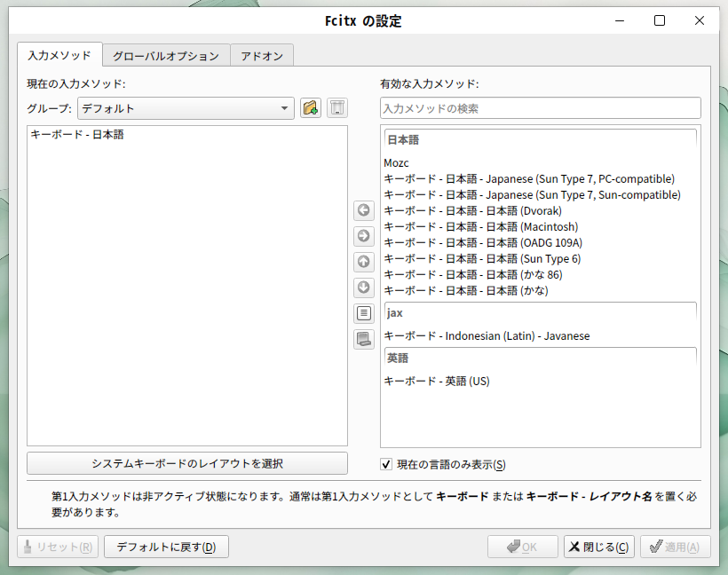The image size is (728, 575).
Task: Select 日本語 (OADG 109A) keyboard entry
Action: point(541,243)
